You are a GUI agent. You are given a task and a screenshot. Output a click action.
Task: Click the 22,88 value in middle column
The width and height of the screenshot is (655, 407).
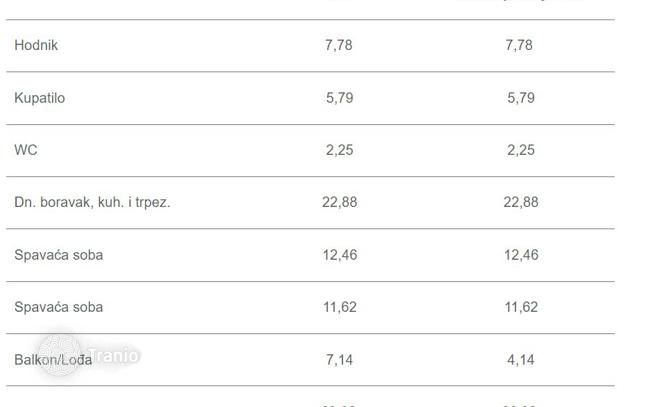click(340, 202)
